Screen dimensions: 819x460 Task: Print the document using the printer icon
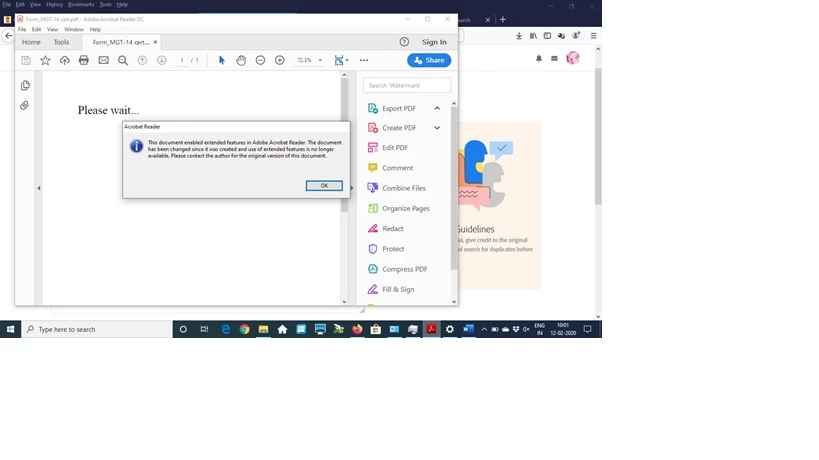pos(84,61)
